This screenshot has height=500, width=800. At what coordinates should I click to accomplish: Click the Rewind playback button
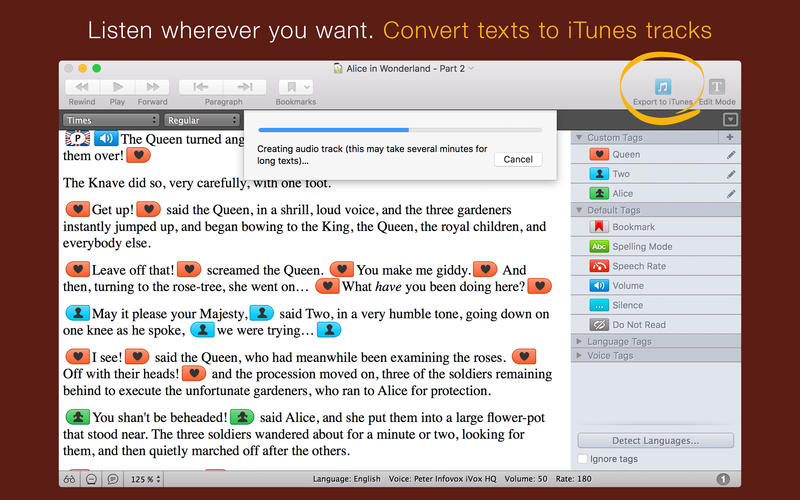pos(82,87)
